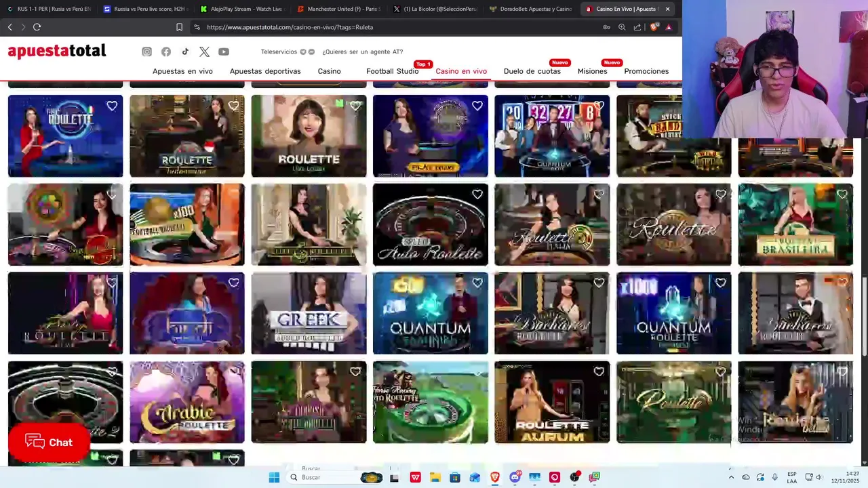
Task: Toggle the heart on Arabic Roulette card
Action: click(x=233, y=371)
